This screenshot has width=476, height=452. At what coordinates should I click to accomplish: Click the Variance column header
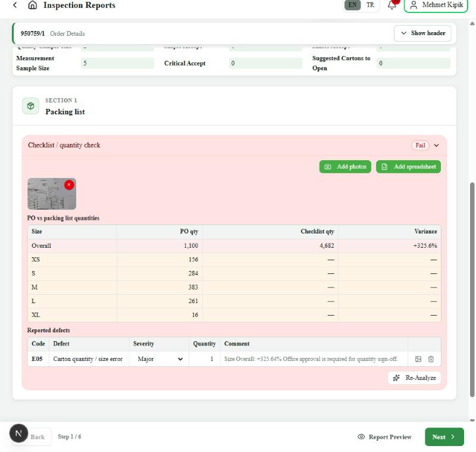pos(425,232)
